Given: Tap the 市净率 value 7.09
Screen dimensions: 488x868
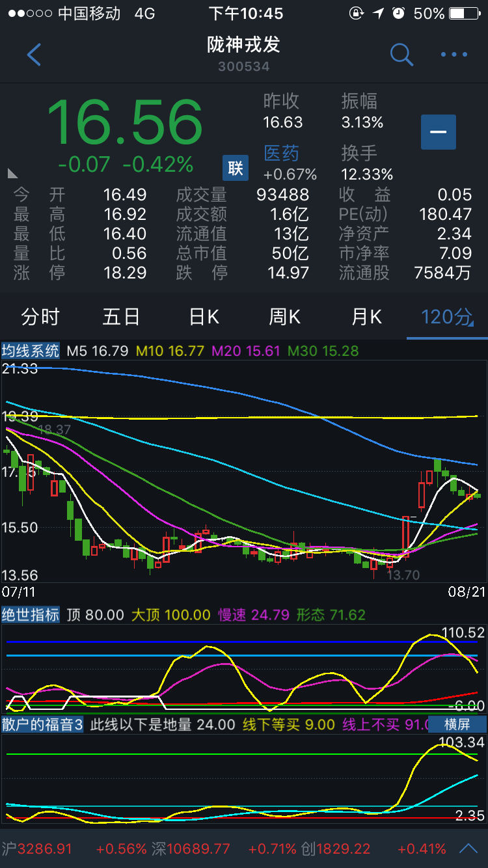Looking at the screenshot, I should point(454,253).
